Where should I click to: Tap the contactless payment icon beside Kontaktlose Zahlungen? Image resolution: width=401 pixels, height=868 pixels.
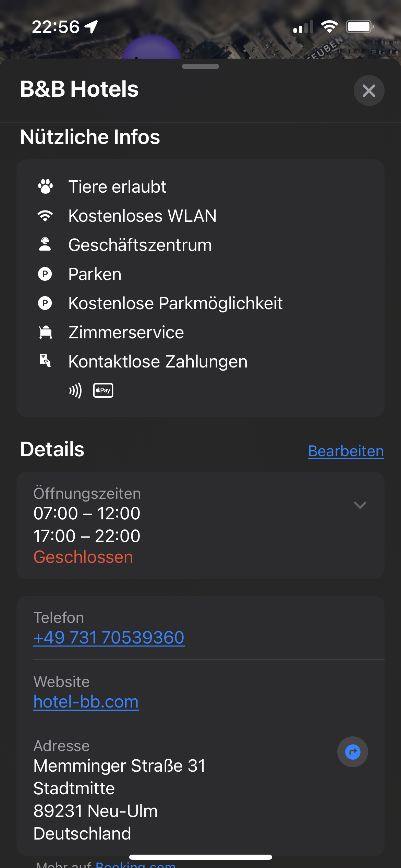point(45,361)
